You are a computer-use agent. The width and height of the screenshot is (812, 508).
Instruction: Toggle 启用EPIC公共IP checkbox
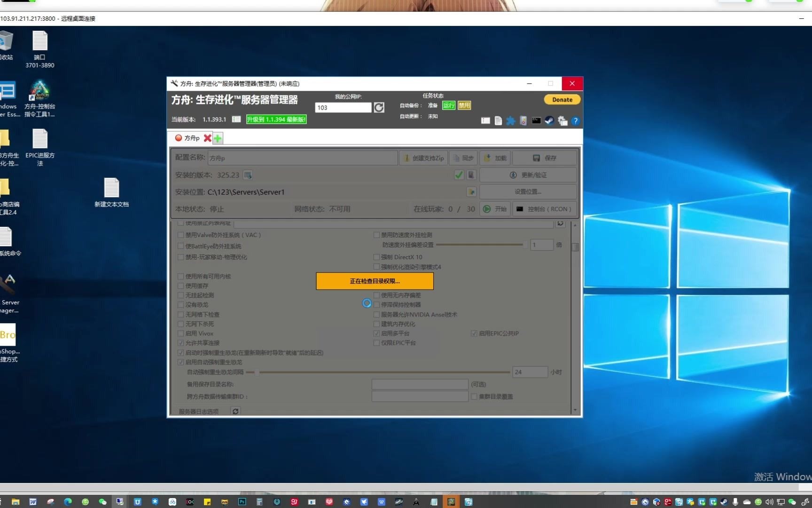[474, 333]
